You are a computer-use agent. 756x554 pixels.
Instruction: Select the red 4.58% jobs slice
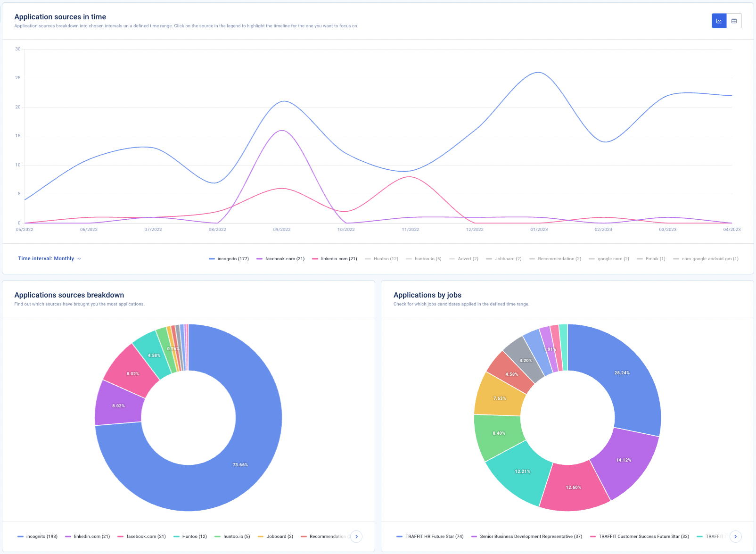(x=512, y=374)
